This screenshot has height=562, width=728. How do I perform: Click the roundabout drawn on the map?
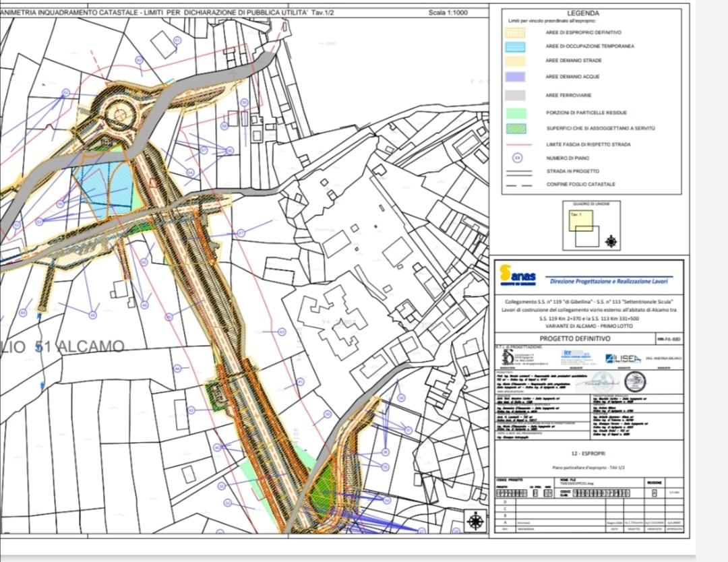click(120, 114)
